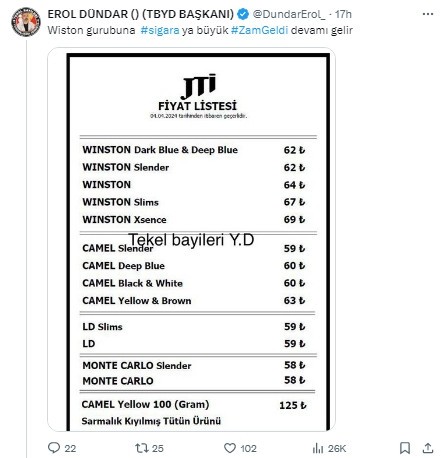Click the retweet icon
This screenshot has height=458, width=441.
[141, 448]
